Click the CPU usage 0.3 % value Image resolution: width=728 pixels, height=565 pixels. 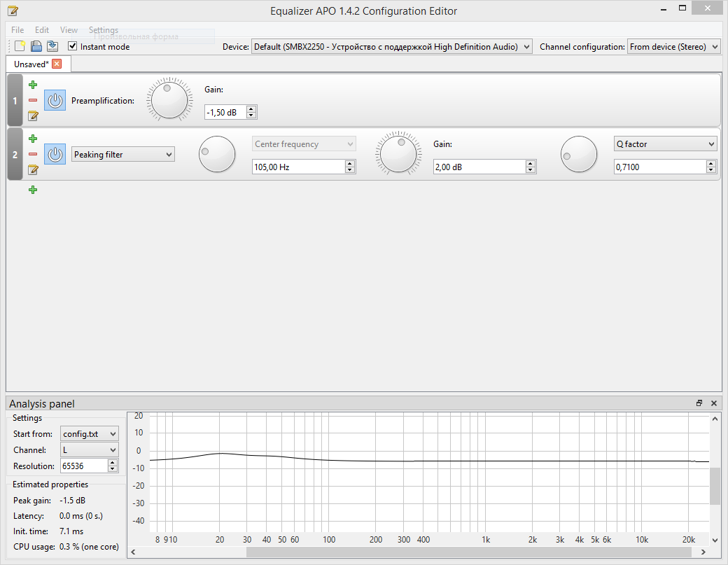click(89, 546)
